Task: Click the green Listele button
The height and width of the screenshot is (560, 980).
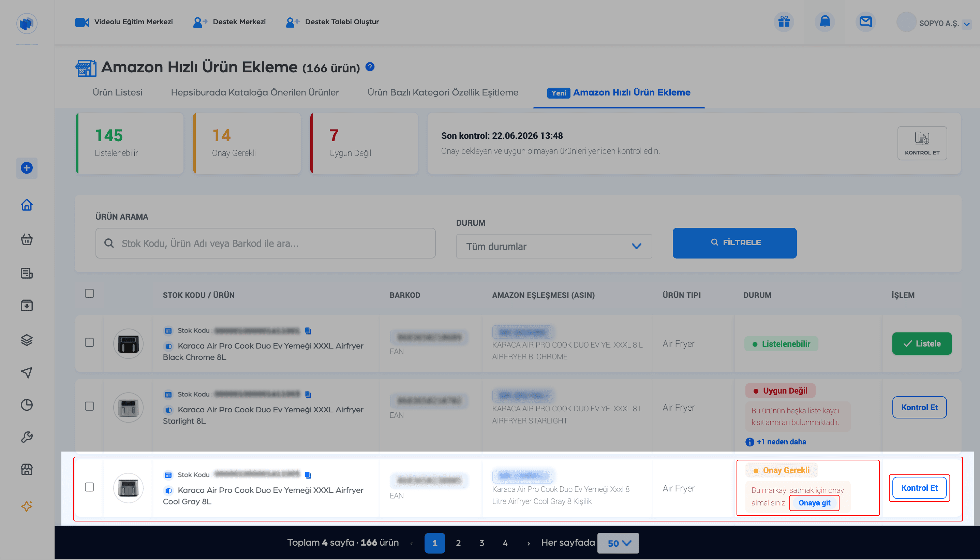Action: click(922, 343)
